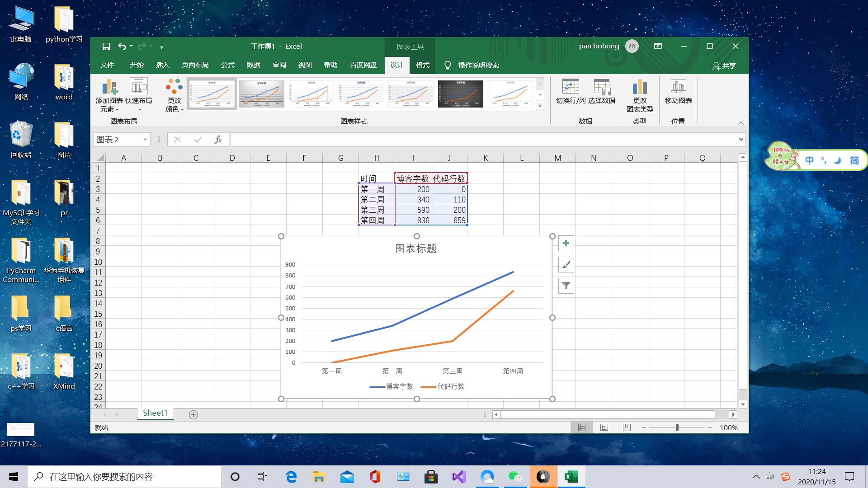Open the Insert (插入) ribbon tab
Screen dimensions: 868x488
pos(162,65)
